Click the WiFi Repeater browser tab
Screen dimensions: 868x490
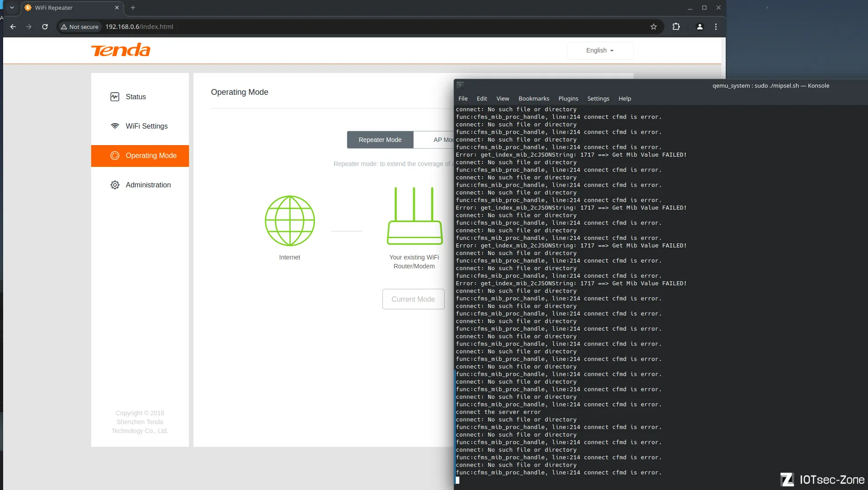[72, 8]
